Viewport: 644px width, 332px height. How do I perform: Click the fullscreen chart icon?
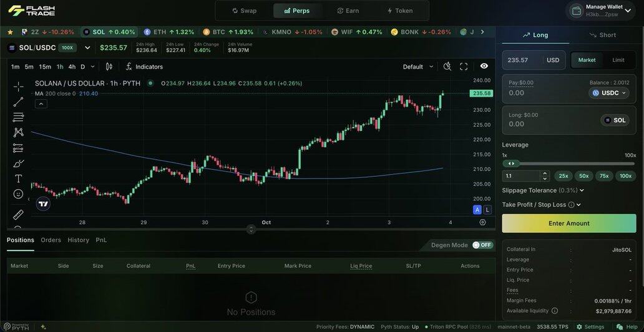[464, 66]
